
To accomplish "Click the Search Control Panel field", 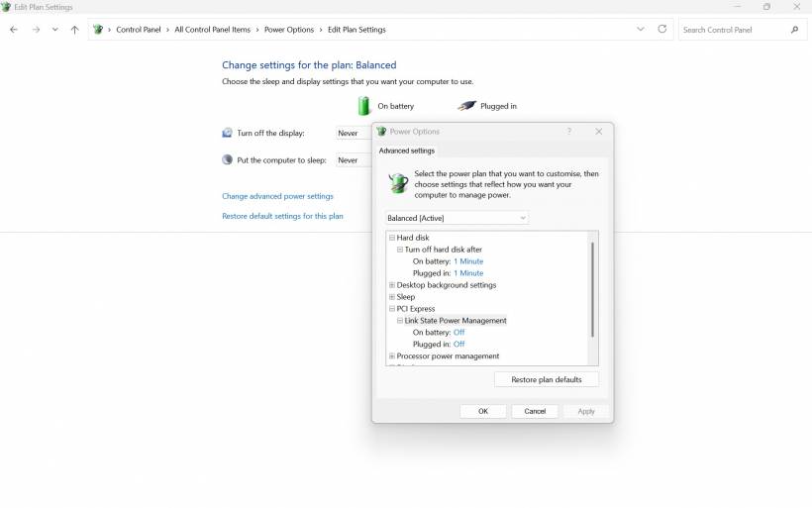I will coord(733,30).
